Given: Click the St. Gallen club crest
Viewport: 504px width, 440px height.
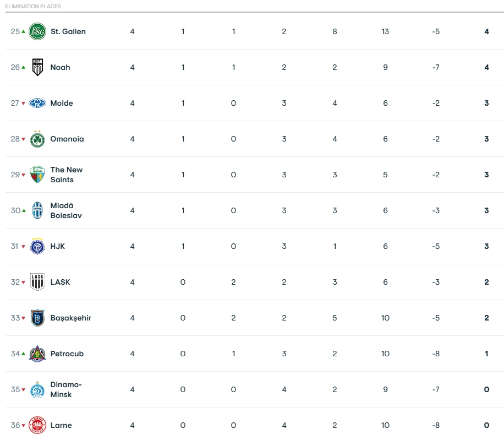Looking at the screenshot, I should (37, 31).
